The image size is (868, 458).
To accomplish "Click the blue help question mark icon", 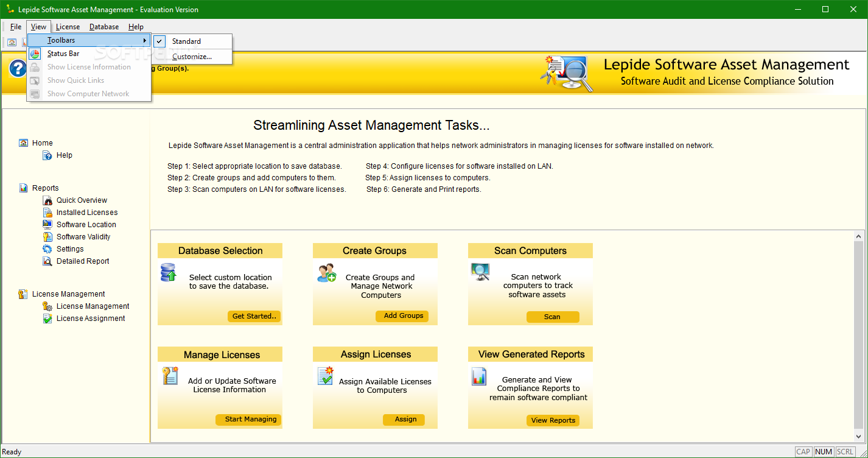I will tap(18, 68).
